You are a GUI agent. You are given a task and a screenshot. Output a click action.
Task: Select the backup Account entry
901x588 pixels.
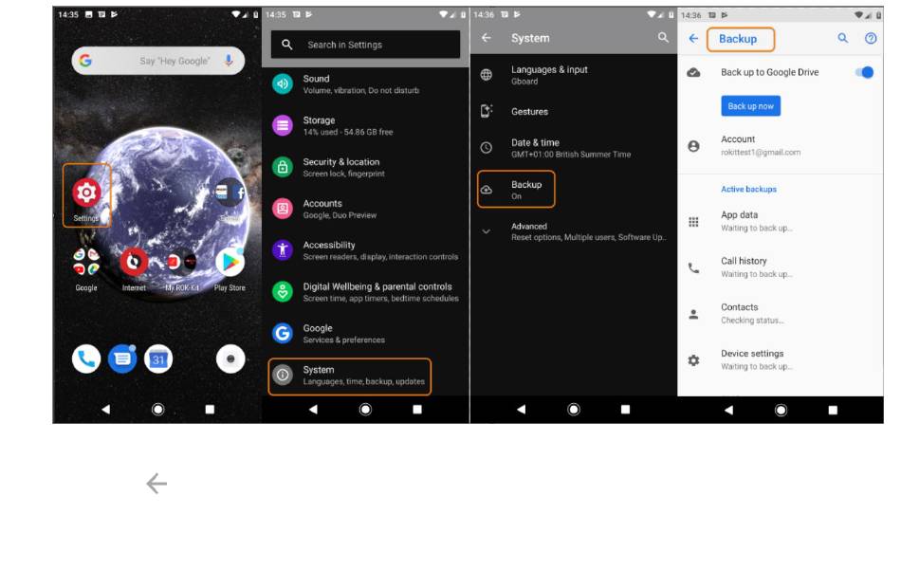(x=781, y=145)
